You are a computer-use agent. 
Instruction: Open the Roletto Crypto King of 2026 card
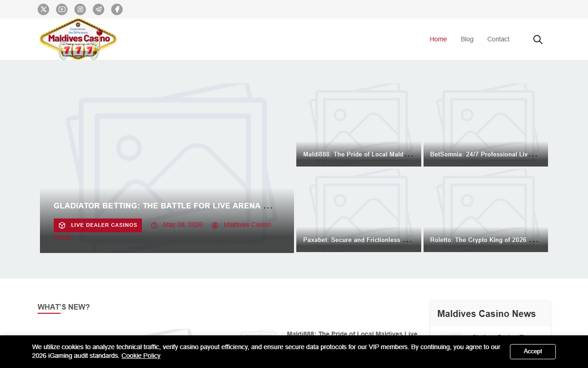pos(484,240)
